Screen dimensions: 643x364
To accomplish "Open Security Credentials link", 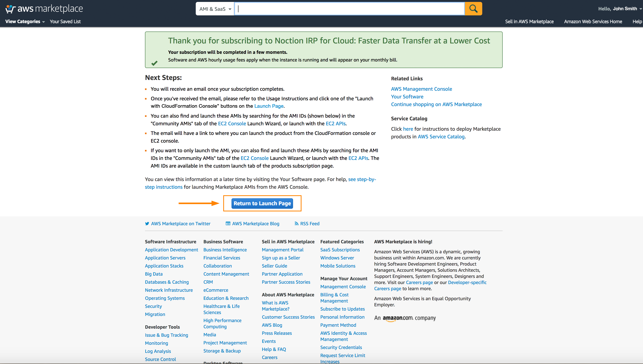I will point(341,347).
